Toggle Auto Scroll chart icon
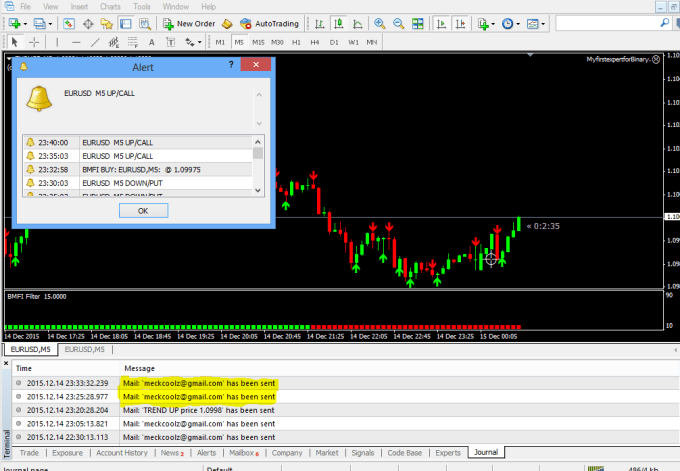 pos(441,23)
